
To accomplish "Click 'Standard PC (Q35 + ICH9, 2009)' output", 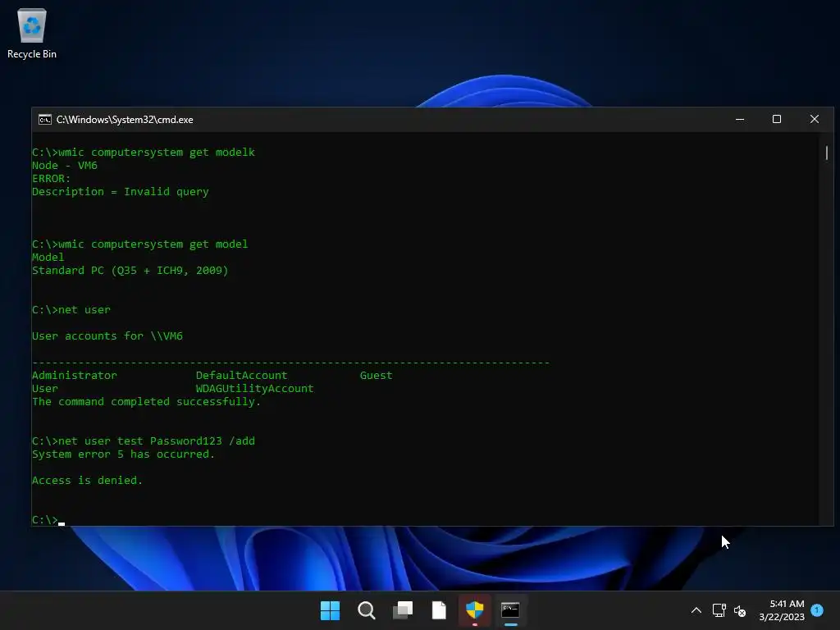I will tap(130, 271).
